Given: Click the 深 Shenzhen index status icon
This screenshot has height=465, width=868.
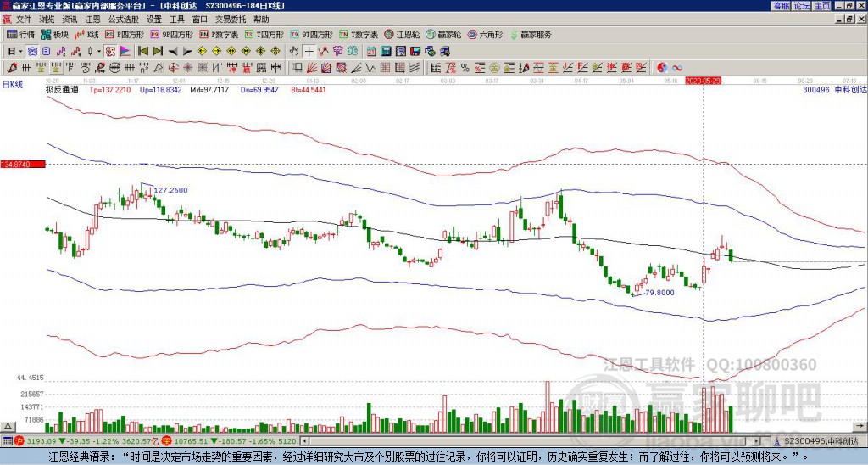Looking at the screenshot, I should click(x=168, y=441).
